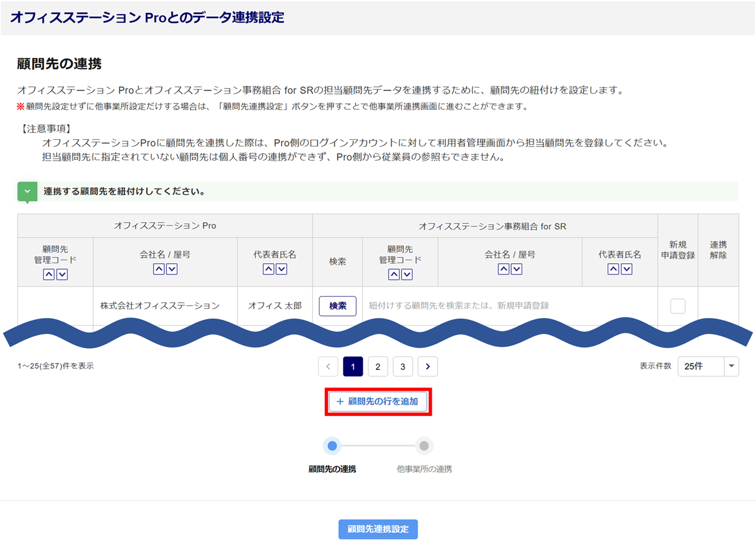
Task: Sort Pro 顧問先管理コード ascending arrow
Action: click(48, 274)
